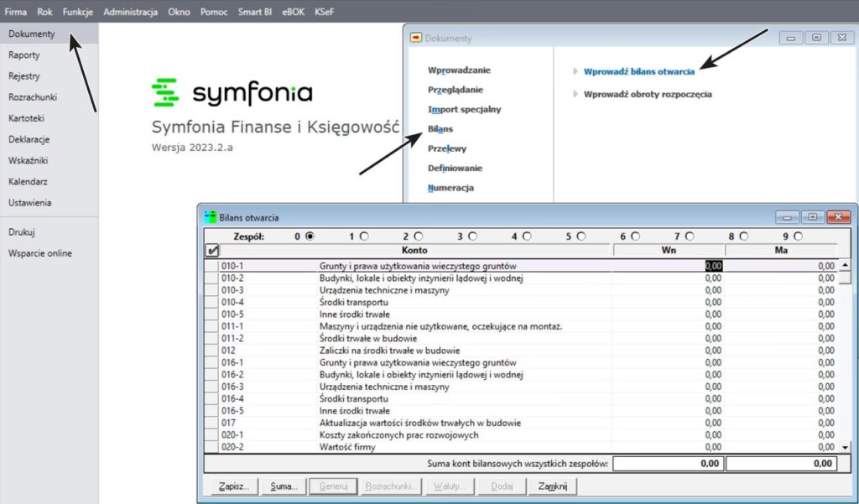Select Zespół 4 radio button

click(x=527, y=236)
